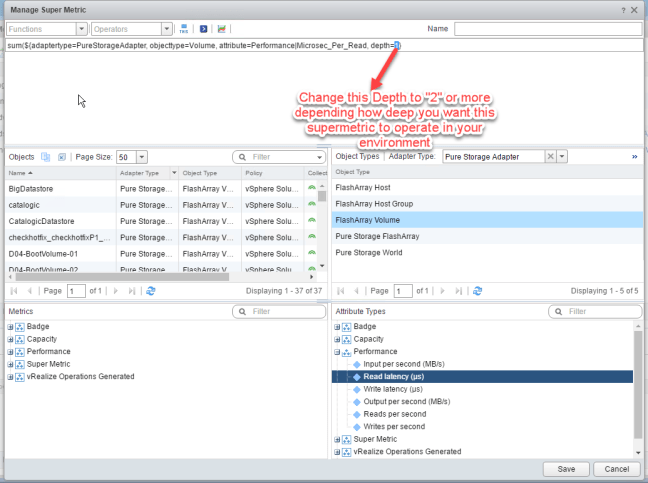Viewport: 648px width, 483px height.
Task: Click the Cancel button
Action: point(617,468)
